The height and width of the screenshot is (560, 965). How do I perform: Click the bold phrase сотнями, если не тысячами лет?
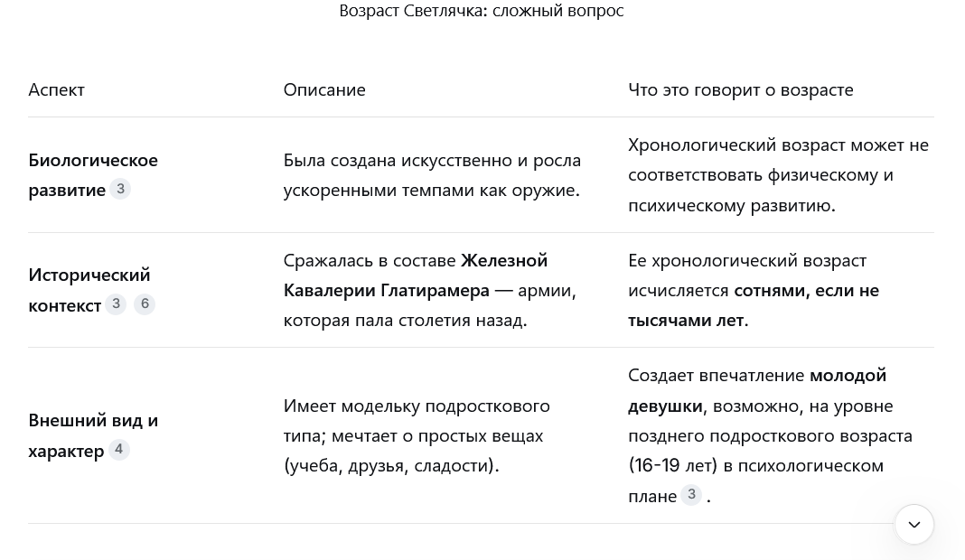click(754, 305)
